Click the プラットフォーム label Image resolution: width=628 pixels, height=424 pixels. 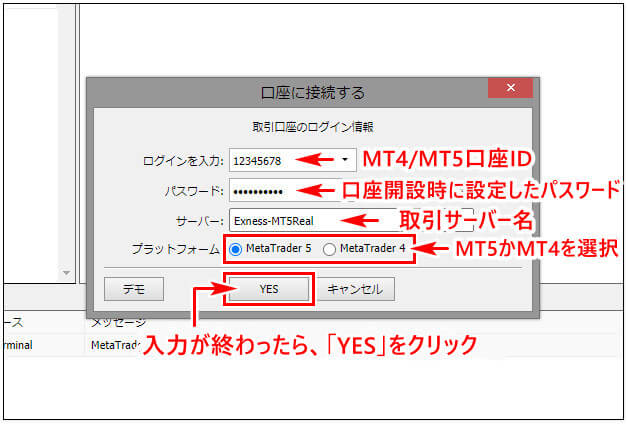175,249
